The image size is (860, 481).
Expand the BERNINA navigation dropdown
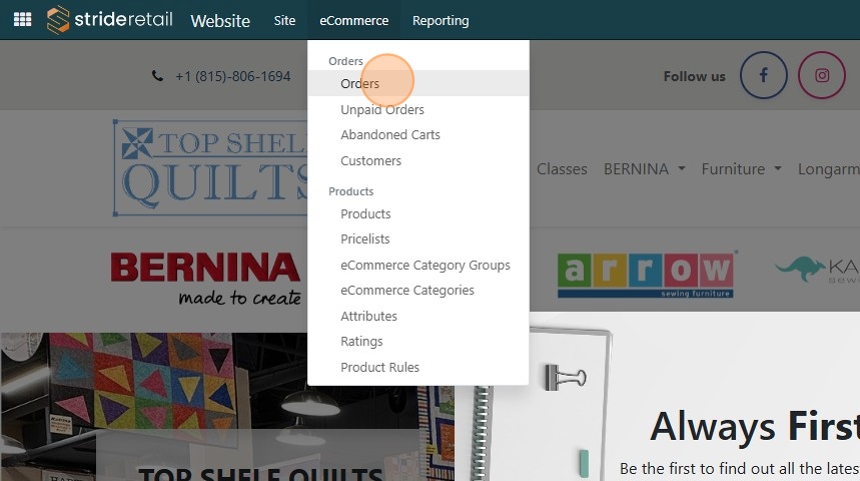tap(644, 169)
